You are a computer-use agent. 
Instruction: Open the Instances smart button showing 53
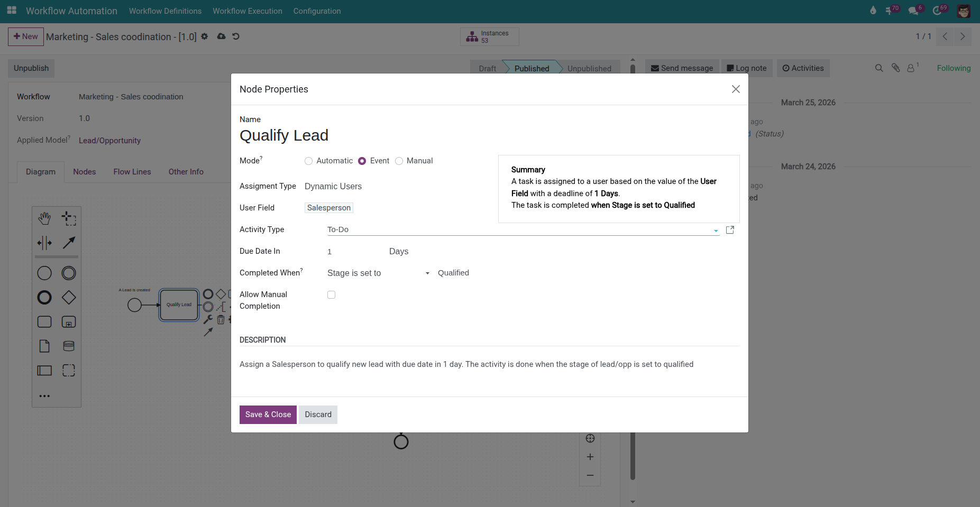click(x=489, y=36)
